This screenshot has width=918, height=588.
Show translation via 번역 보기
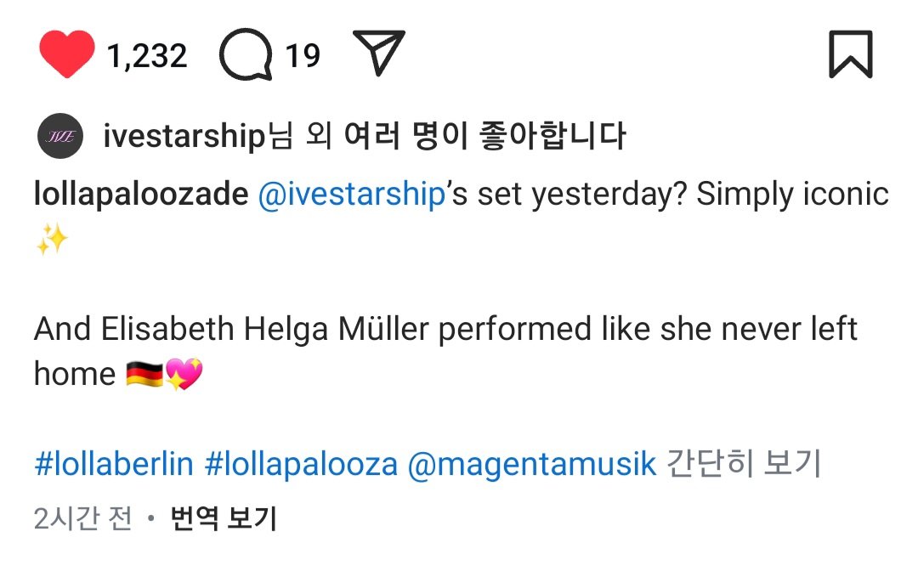[x=224, y=518]
